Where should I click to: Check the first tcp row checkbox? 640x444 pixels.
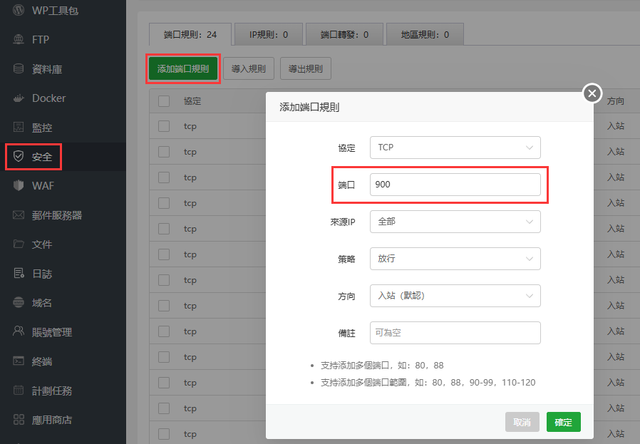164,127
